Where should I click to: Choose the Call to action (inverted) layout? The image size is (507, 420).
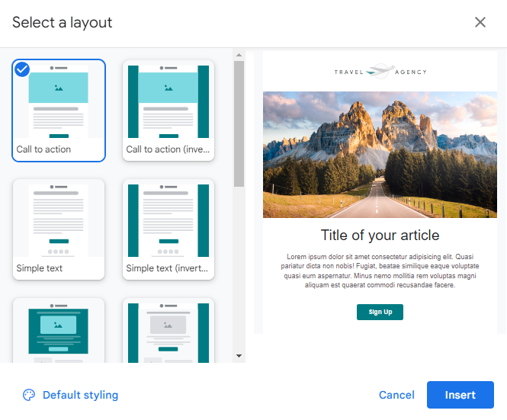click(168, 111)
